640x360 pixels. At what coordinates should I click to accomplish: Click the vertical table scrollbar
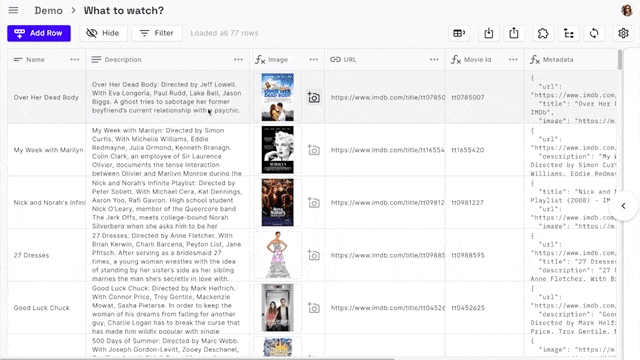(x=620, y=60)
